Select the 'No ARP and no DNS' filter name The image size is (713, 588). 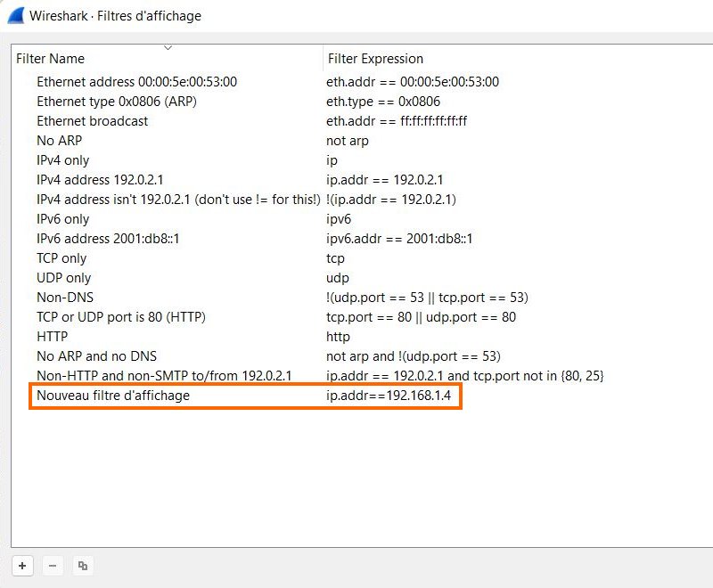point(97,355)
